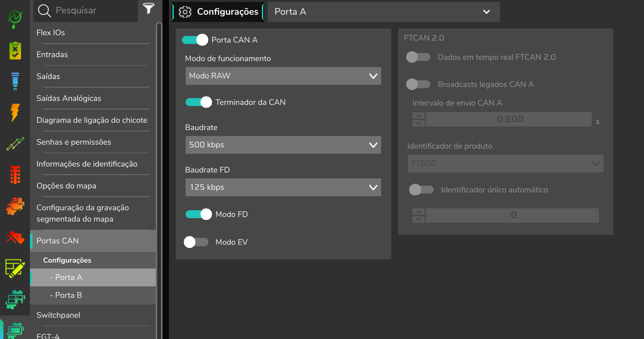Image resolution: width=644 pixels, height=339 pixels.
Task: Open the green diagnostics graph magnifier icon
Action: click(15, 19)
